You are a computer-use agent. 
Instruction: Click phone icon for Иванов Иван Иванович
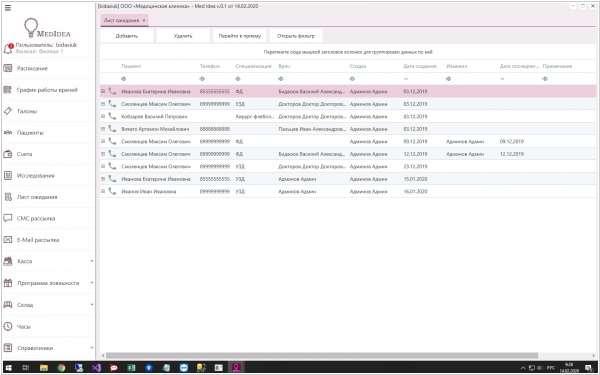tap(112, 191)
